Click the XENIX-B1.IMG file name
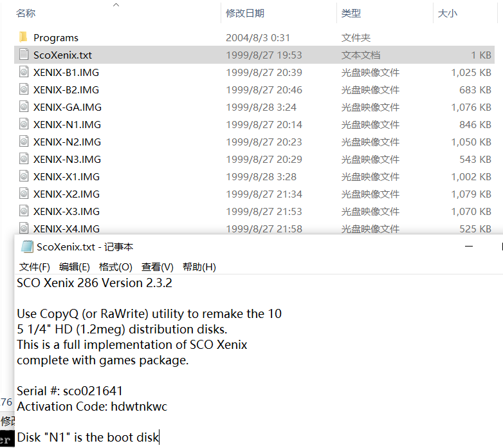The height and width of the screenshot is (448, 503). point(66,72)
